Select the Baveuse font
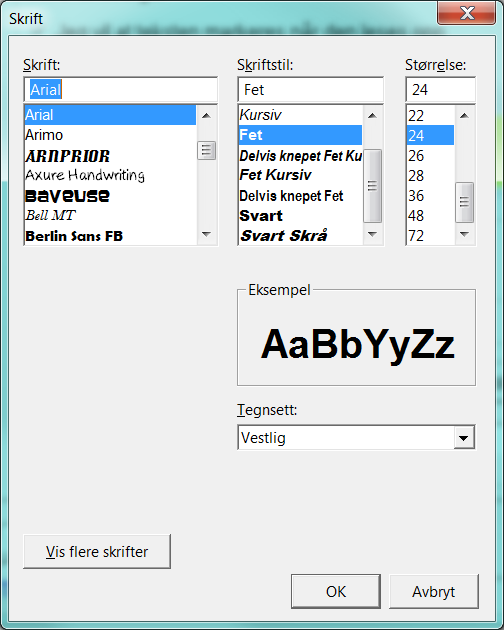This screenshot has width=504, height=630. tap(110, 196)
